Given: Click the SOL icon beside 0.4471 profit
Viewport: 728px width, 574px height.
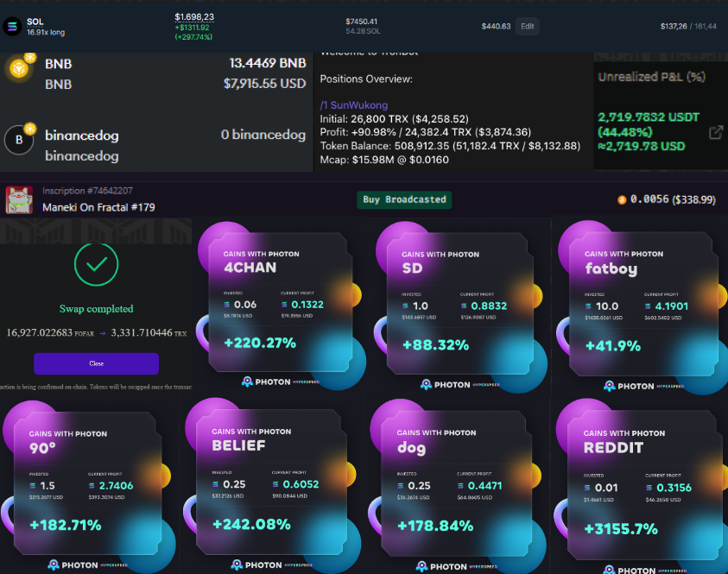Looking at the screenshot, I should pyautogui.click(x=460, y=486).
